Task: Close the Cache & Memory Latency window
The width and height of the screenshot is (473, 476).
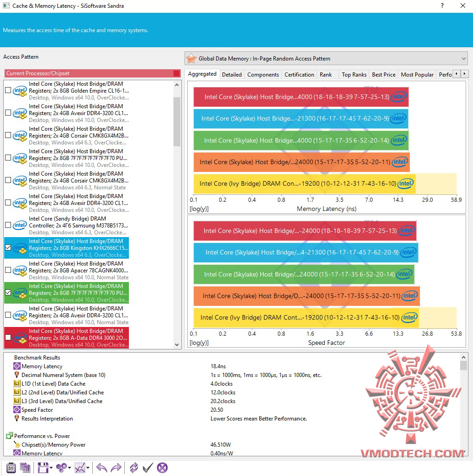Action: click(462, 6)
